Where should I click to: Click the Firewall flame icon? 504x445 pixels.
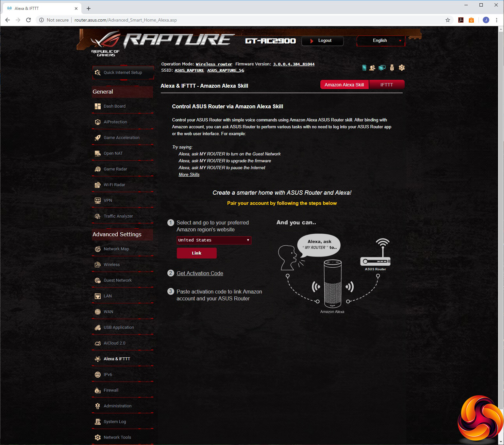pyautogui.click(x=97, y=390)
